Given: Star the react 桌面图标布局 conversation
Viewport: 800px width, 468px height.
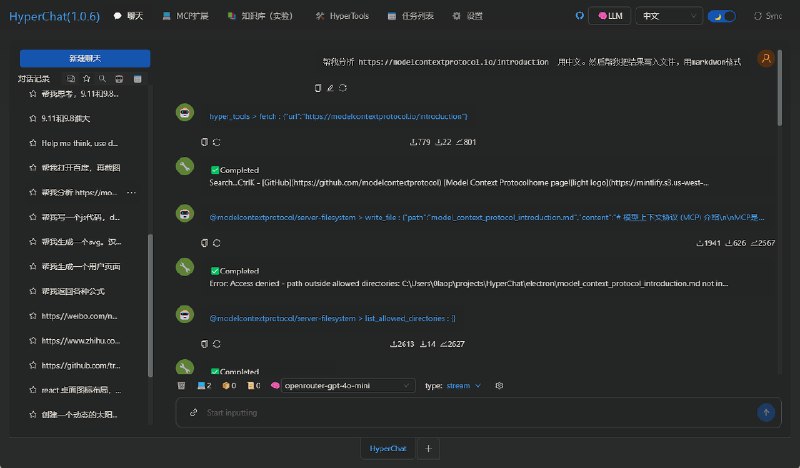Looking at the screenshot, I should [x=33, y=390].
